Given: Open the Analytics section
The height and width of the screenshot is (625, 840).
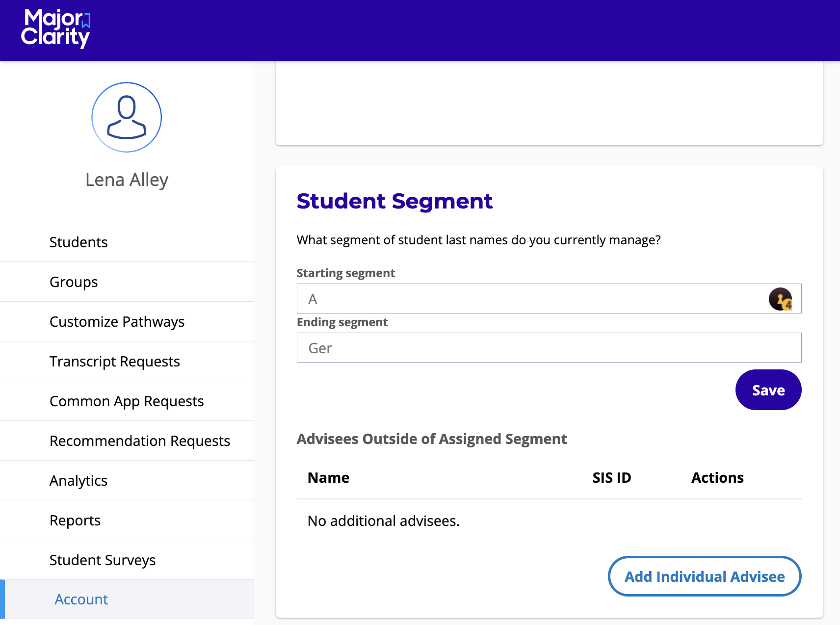Looking at the screenshot, I should (79, 480).
